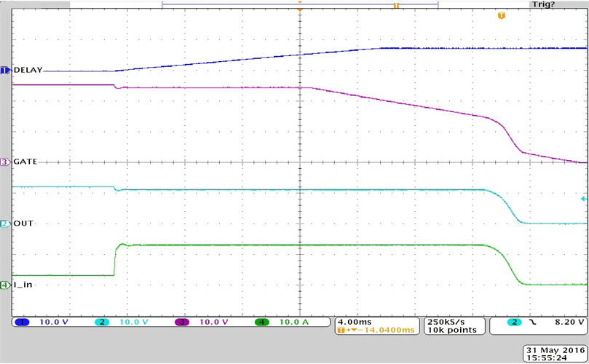
Task: Click channel 3 GATE ground marker
Action: (x=5, y=162)
